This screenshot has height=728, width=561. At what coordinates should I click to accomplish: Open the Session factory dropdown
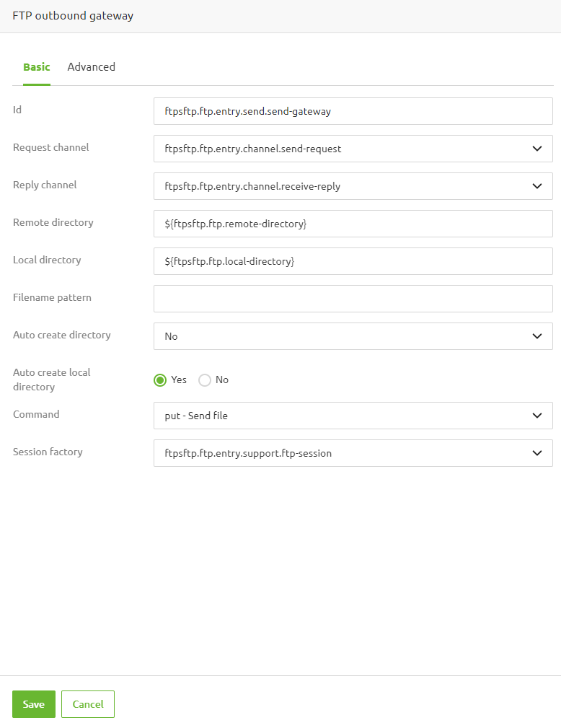click(x=353, y=453)
